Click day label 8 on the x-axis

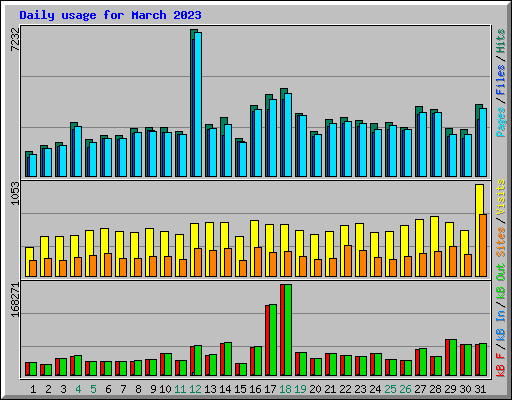click(x=138, y=389)
